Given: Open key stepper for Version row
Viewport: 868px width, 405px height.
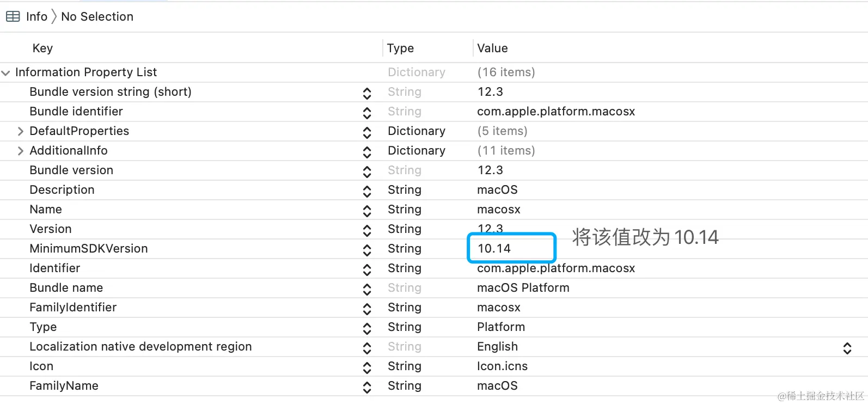Looking at the screenshot, I should [367, 230].
